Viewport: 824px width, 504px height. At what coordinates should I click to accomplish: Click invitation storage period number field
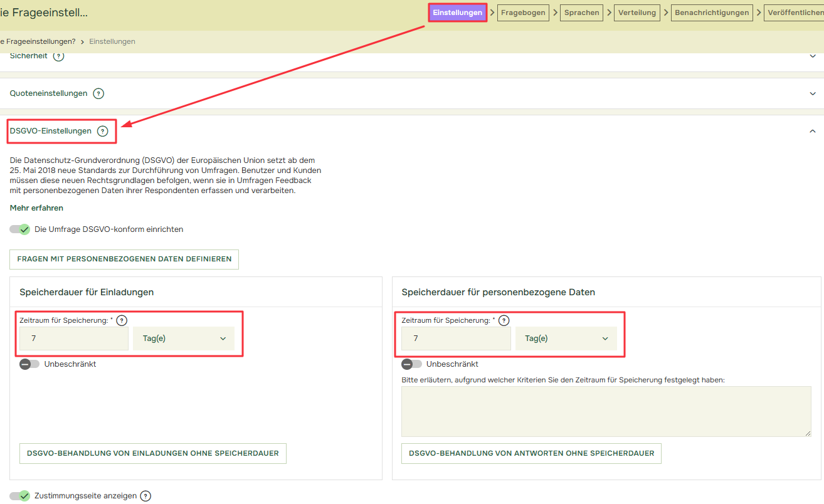click(x=74, y=339)
